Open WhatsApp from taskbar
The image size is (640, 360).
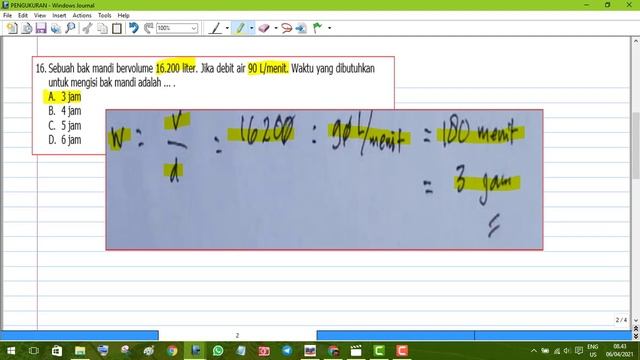(218, 351)
